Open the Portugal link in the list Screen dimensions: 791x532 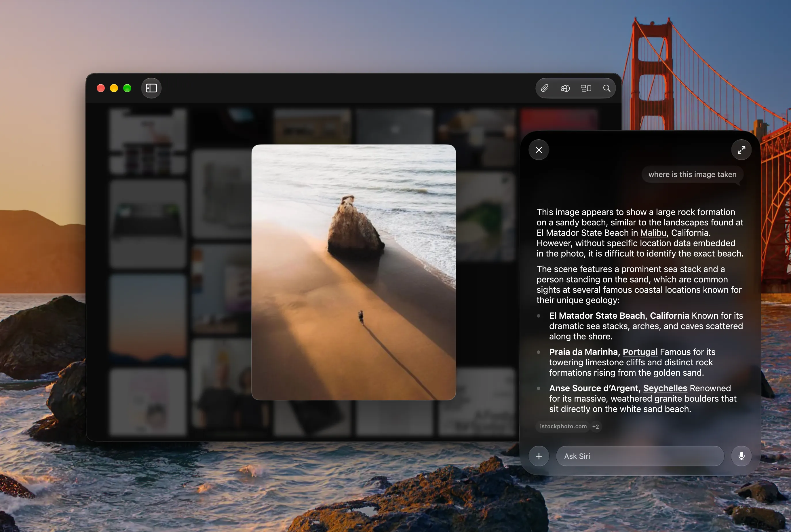tap(640, 352)
